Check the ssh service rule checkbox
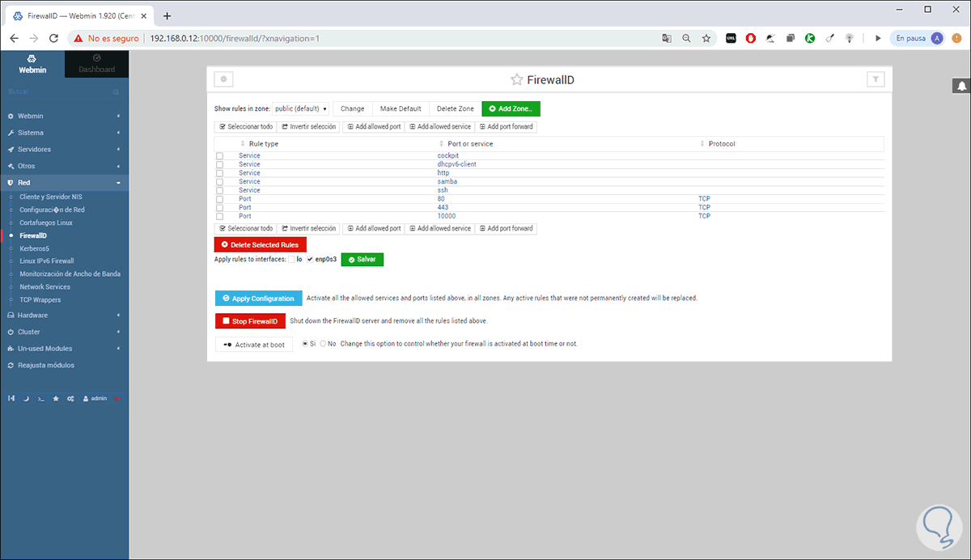Image resolution: width=971 pixels, height=560 pixels. (219, 191)
